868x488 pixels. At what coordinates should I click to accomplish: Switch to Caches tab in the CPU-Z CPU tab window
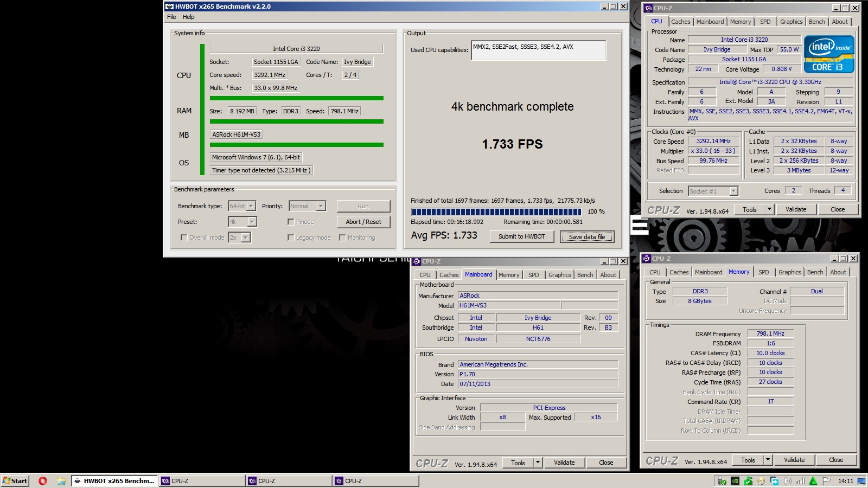tap(681, 22)
